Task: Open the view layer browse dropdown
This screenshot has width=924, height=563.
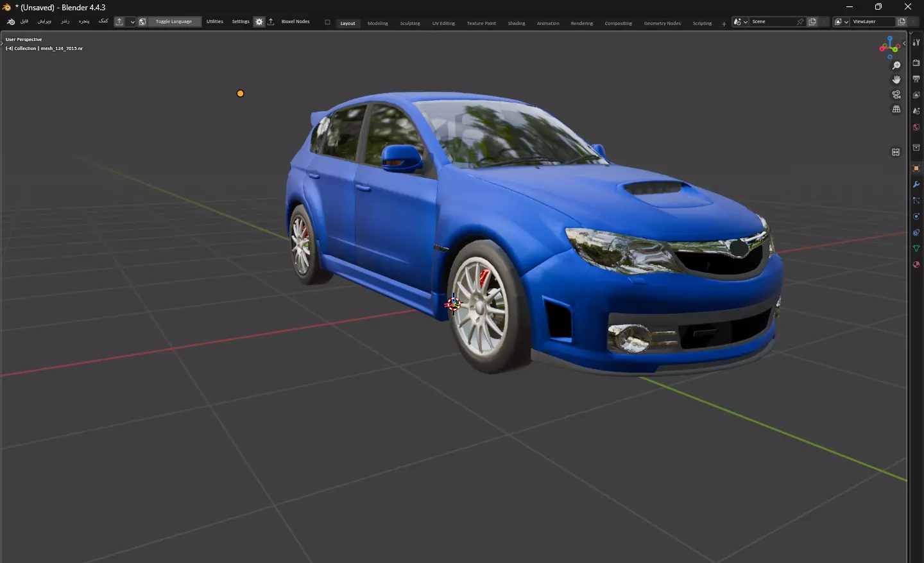Action: [x=841, y=22]
